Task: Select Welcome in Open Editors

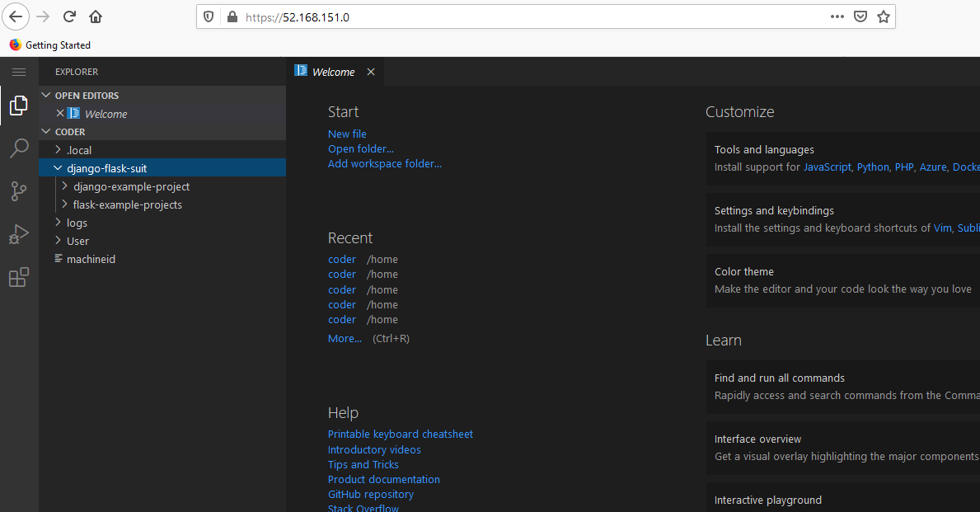Action: click(162, 114)
